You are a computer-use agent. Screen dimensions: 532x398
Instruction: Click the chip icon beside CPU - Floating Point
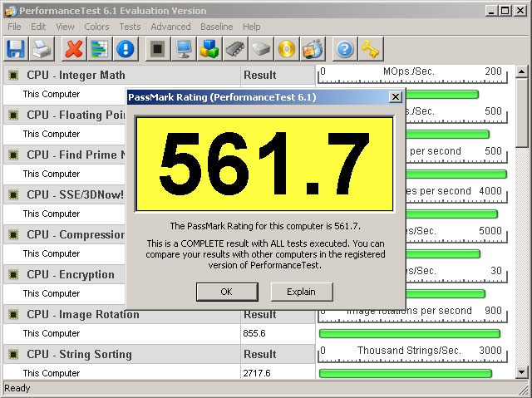coord(13,115)
